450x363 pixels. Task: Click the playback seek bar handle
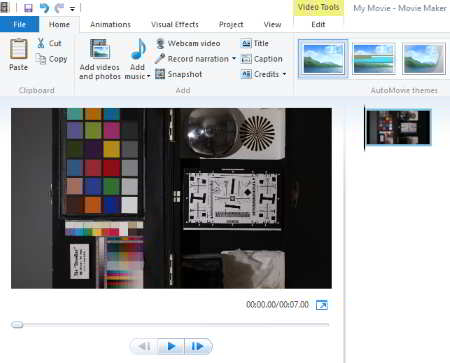pyautogui.click(x=17, y=325)
